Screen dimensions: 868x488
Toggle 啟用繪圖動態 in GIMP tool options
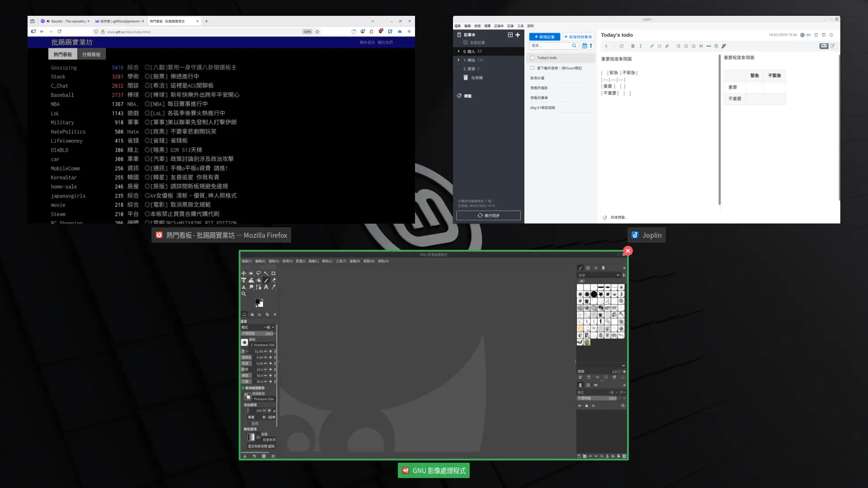(242, 388)
